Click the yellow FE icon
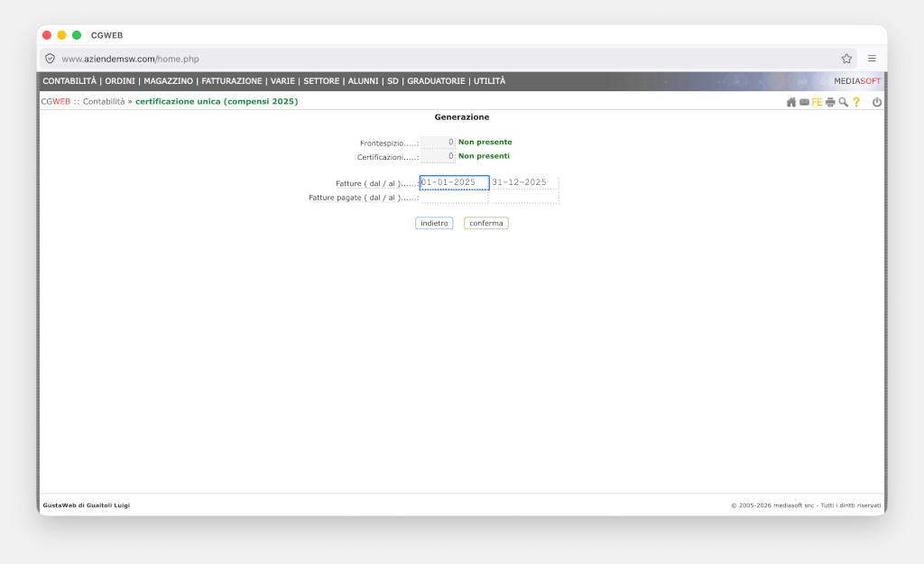This screenshot has width=924, height=564. [x=817, y=102]
